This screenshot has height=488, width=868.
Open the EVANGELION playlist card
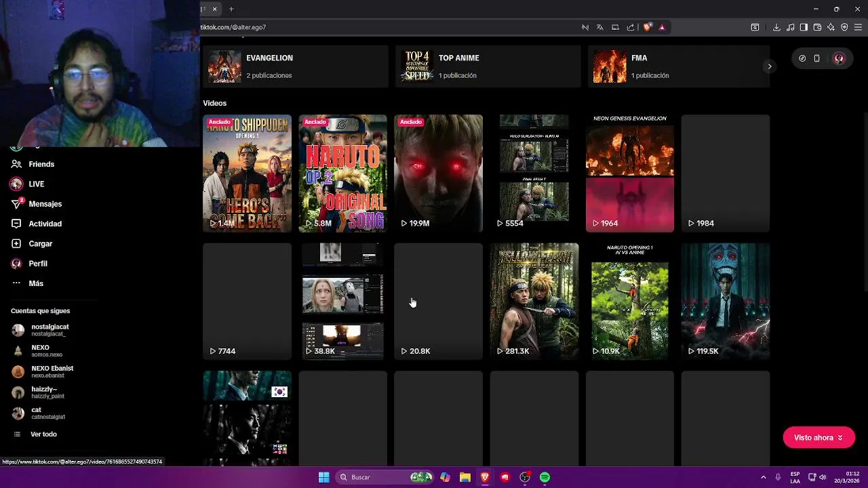click(295, 66)
